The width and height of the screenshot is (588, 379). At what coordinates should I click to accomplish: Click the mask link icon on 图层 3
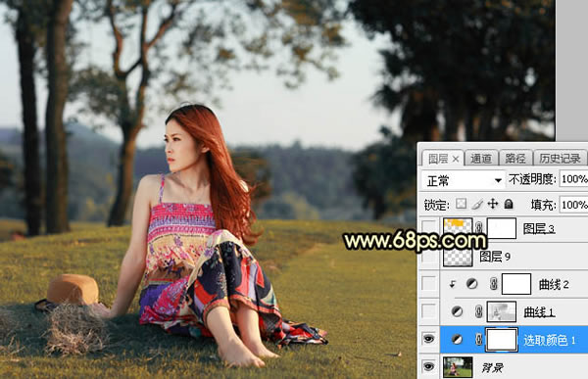click(479, 227)
